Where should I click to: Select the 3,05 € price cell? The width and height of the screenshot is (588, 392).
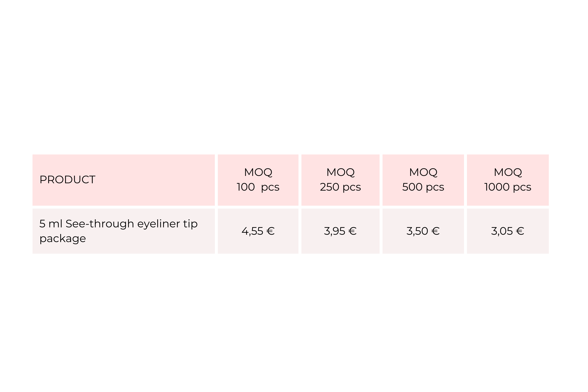[508, 231]
